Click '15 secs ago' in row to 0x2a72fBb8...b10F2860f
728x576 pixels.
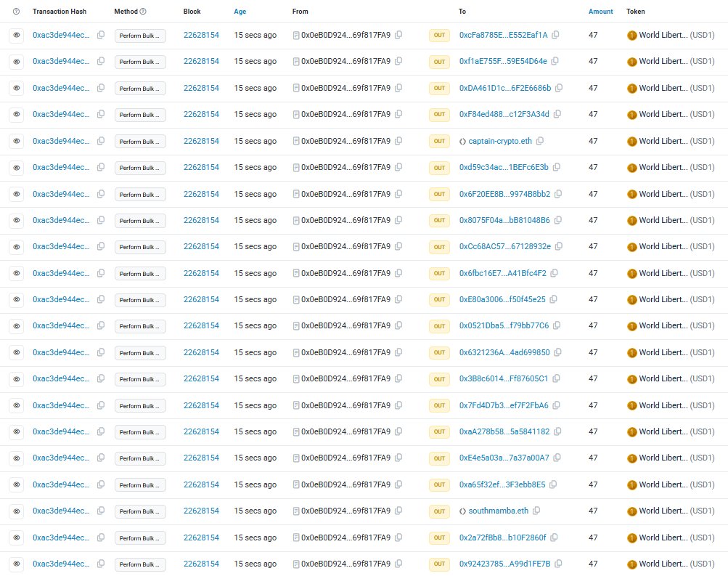pos(255,538)
